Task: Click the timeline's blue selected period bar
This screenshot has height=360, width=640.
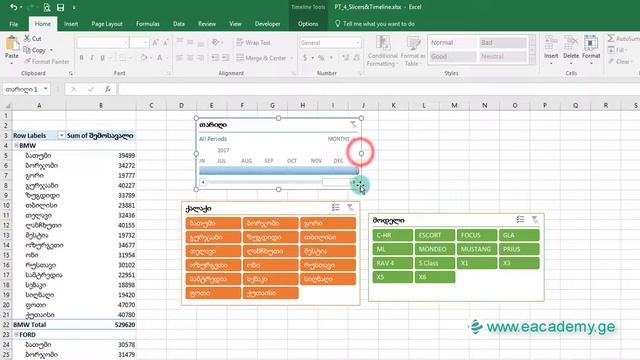Action: pos(279,171)
